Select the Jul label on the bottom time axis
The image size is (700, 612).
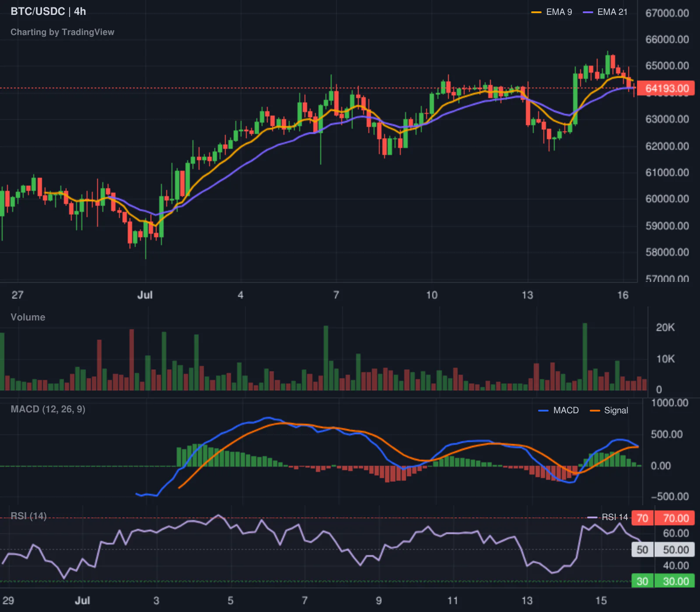click(82, 601)
